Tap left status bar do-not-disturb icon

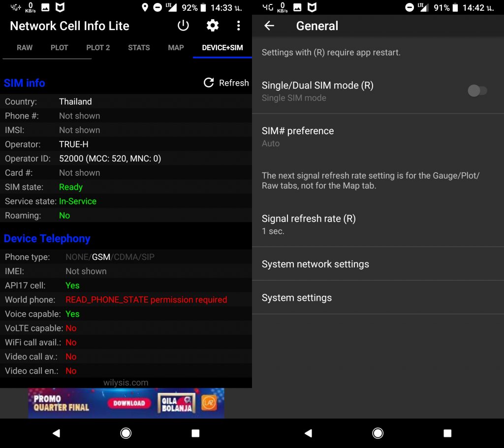tap(157, 7)
